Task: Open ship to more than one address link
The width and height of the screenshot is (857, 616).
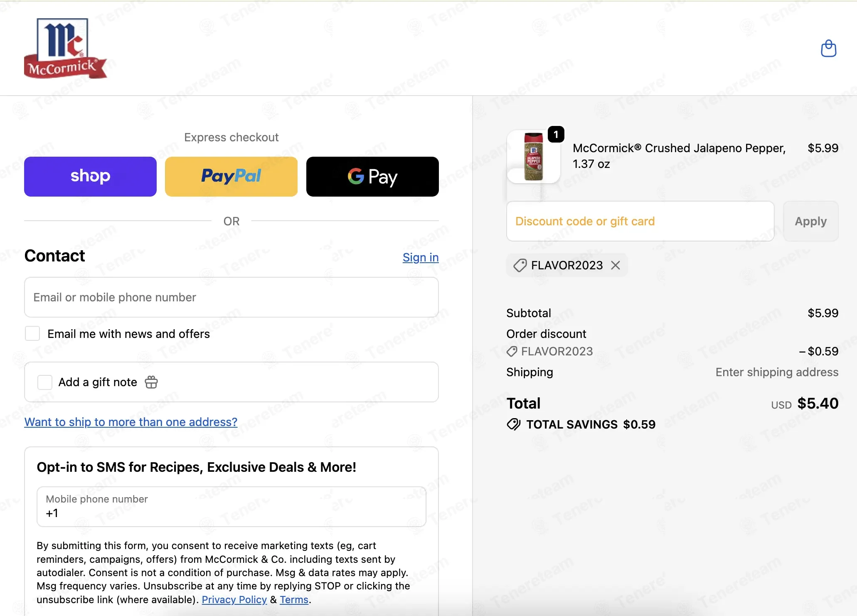Action: [131, 422]
